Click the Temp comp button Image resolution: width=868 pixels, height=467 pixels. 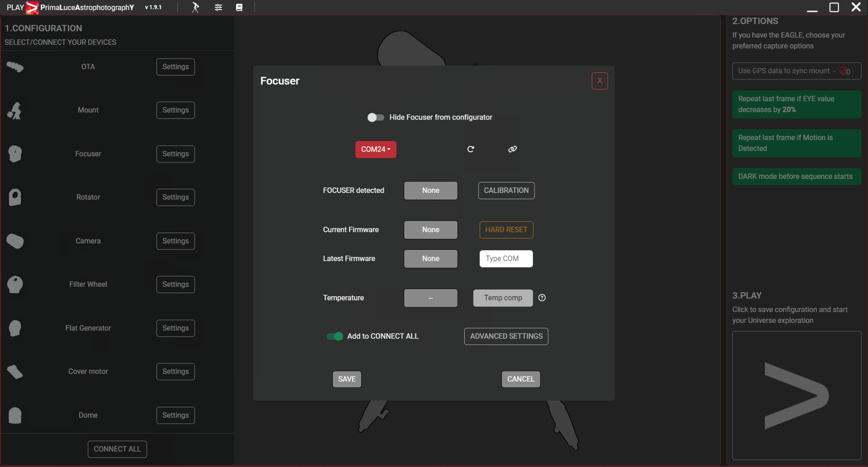point(503,298)
